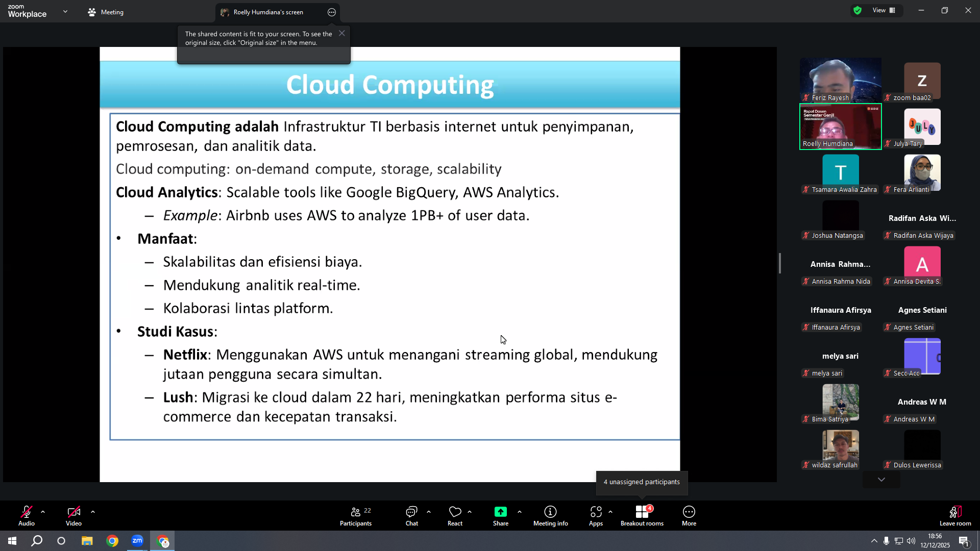Select Julya Tary participant tile
This screenshot has height=551, width=980.
point(922,126)
